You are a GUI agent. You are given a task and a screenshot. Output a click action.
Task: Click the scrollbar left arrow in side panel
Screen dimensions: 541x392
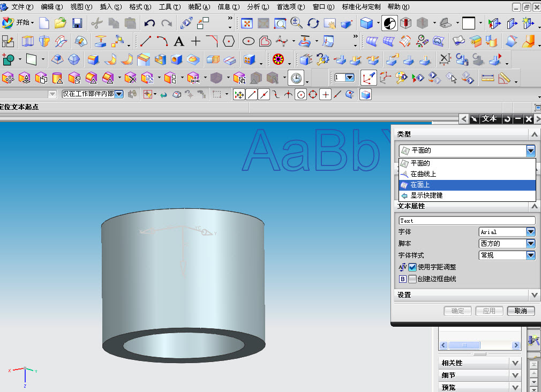coord(444,345)
